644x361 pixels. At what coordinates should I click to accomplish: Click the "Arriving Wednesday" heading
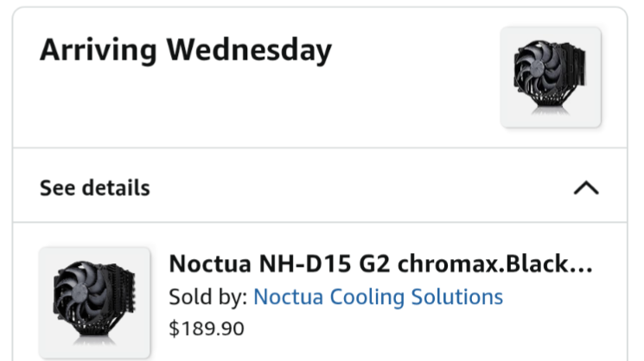(x=186, y=50)
